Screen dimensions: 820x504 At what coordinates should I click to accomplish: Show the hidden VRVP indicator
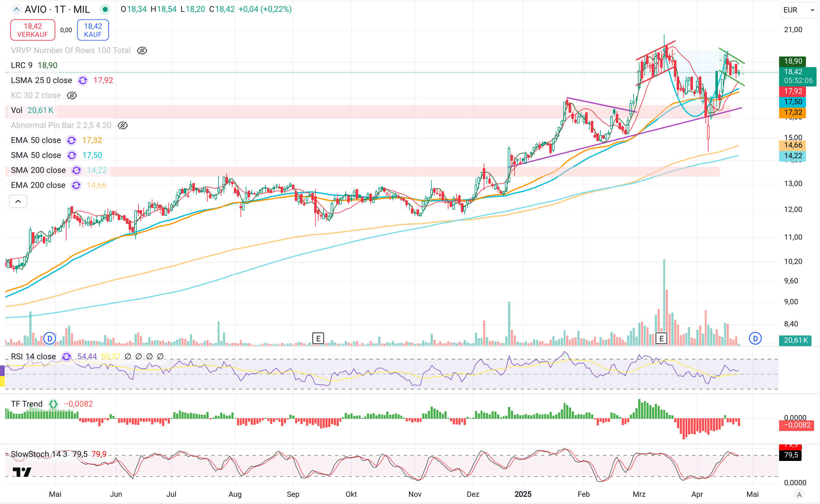142,50
